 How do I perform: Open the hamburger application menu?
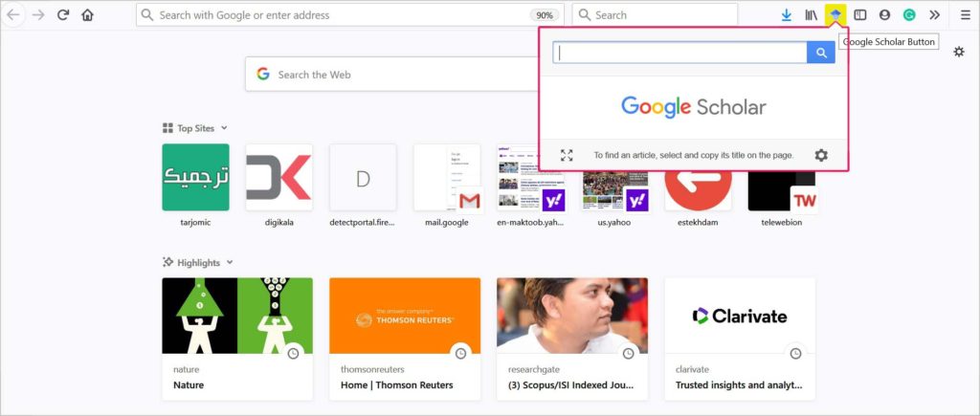966,15
